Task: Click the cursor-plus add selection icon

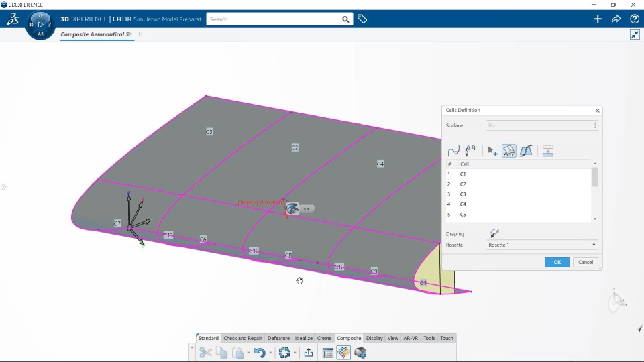Action: pos(492,151)
